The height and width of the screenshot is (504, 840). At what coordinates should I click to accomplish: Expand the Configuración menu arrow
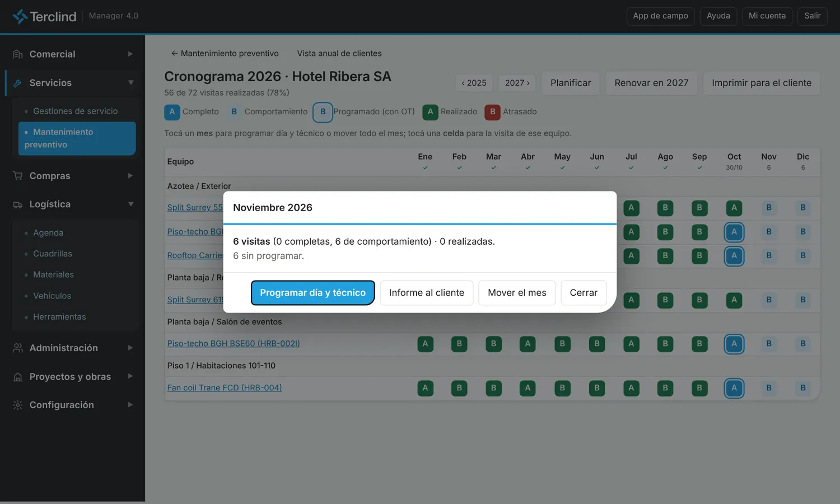(130, 405)
